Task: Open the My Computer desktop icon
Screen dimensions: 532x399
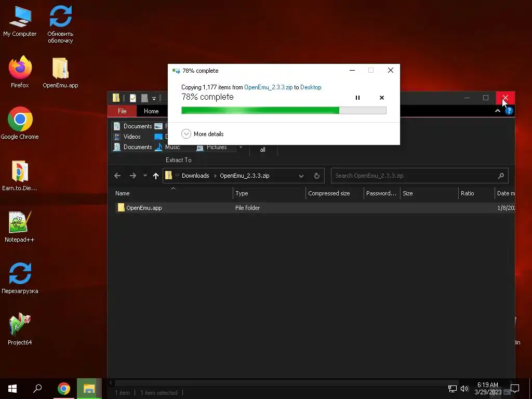Action: coord(20,21)
